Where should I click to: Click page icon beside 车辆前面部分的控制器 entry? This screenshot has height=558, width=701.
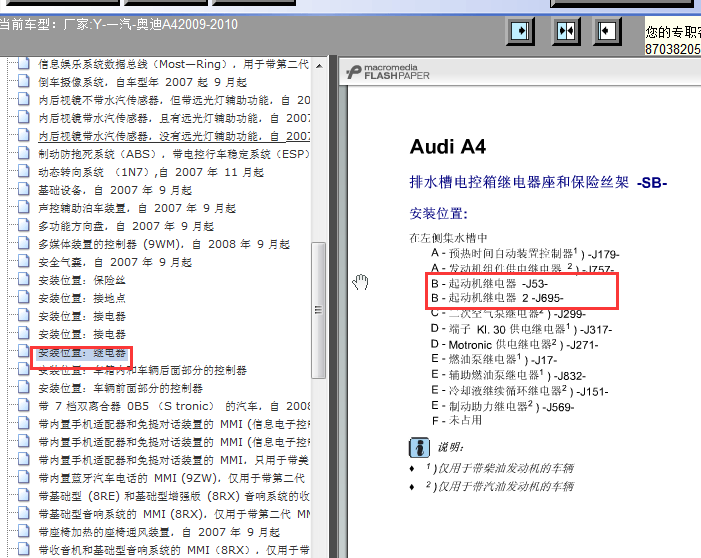(24, 386)
